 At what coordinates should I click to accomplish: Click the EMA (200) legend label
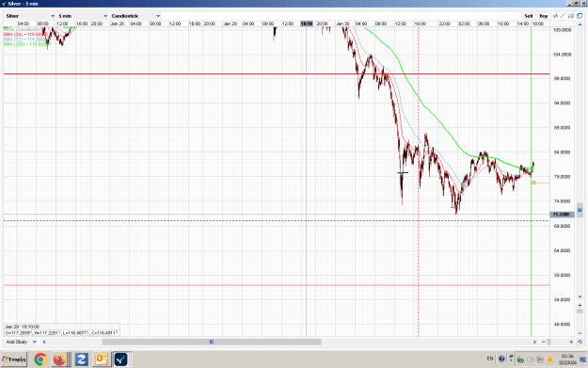tap(26, 44)
